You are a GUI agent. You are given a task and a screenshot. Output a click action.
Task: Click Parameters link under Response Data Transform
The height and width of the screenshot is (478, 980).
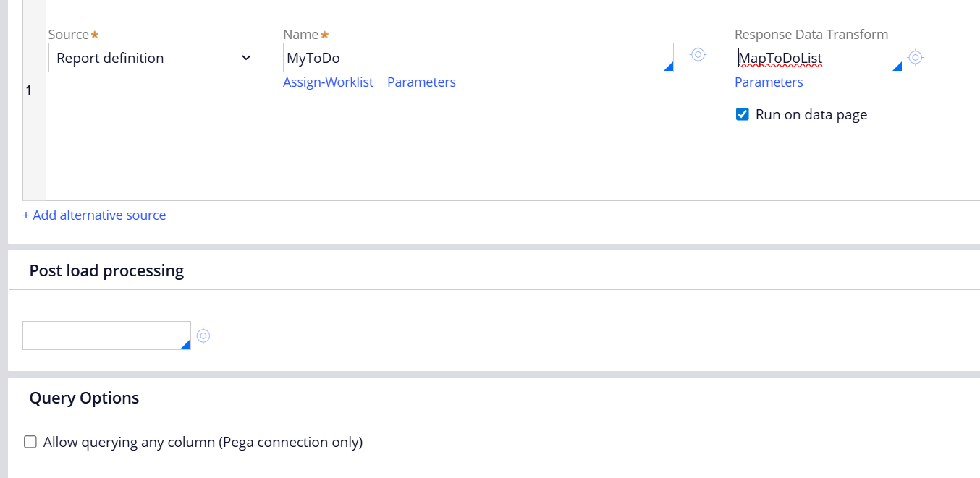pyautogui.click(x=769, y=82)
